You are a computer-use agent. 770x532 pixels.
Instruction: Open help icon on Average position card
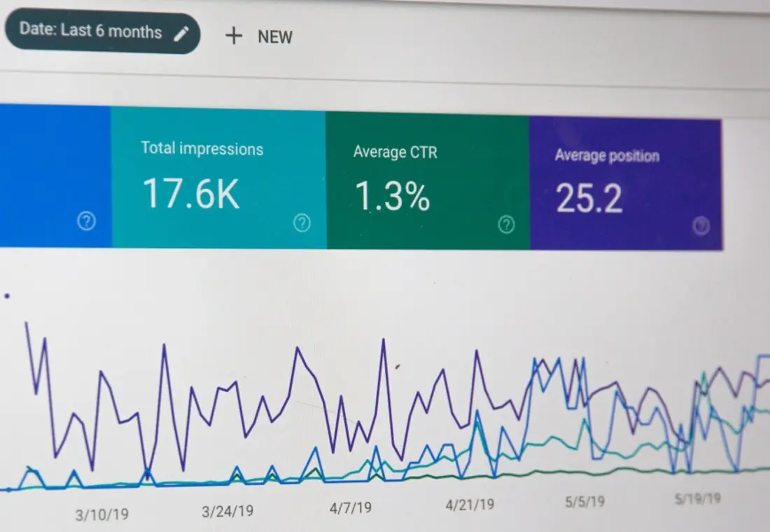tap(701, 225)
